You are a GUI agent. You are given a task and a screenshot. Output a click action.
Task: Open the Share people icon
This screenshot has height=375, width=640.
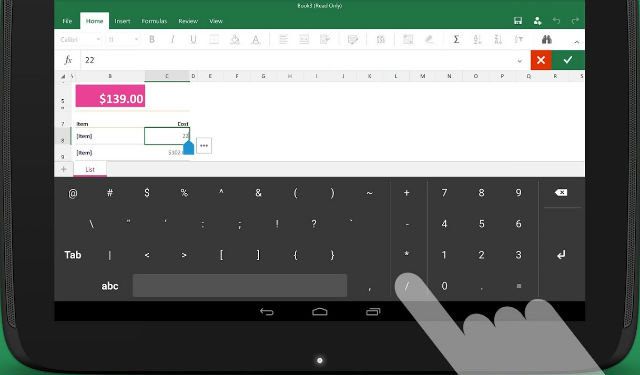click(x=538, y=21)
